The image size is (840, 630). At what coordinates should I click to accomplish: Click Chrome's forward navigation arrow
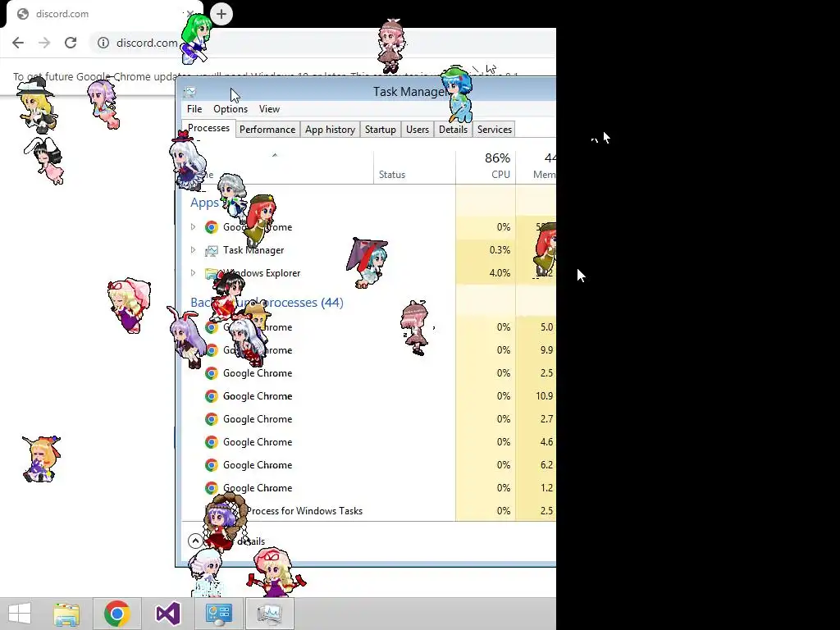pos(44,43)
